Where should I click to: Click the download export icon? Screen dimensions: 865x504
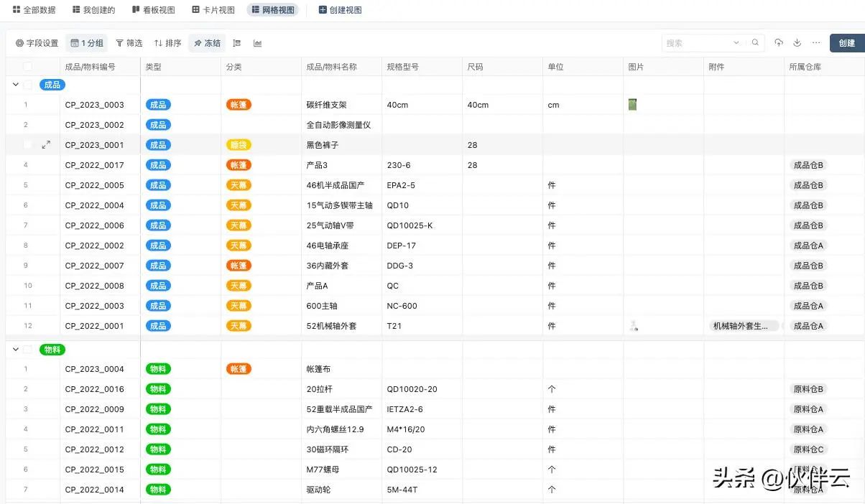[797, 43]
